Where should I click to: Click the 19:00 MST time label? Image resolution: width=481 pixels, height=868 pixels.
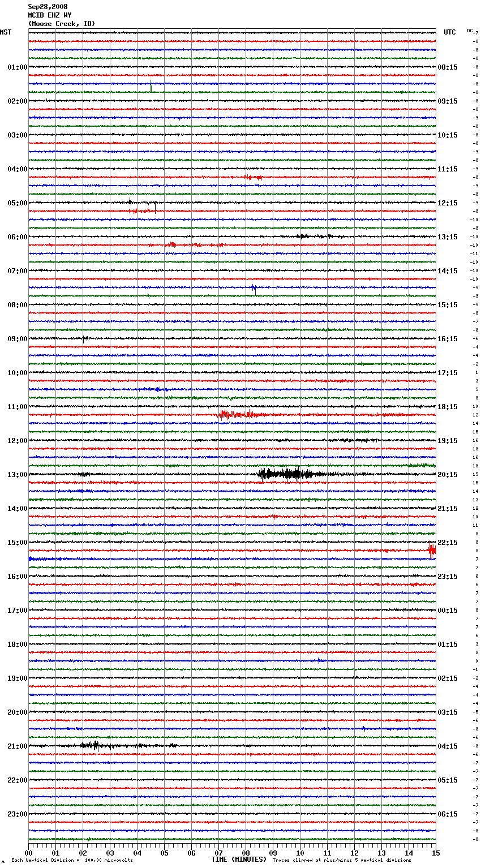(x=18, y=678)
